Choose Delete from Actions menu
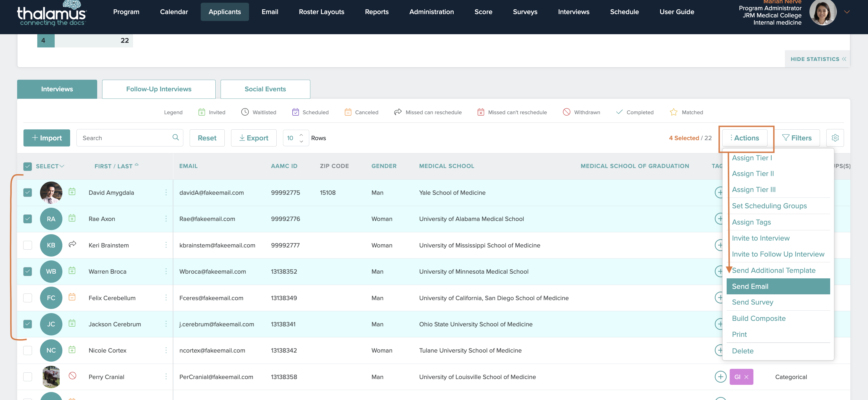This screenshot has height=400, width=868. [x=743, y=351]
